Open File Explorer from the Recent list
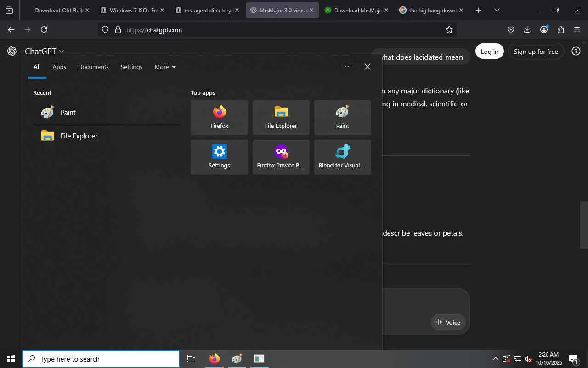The height and width of the screenshot is (368, 588). (x=106, y=136)
